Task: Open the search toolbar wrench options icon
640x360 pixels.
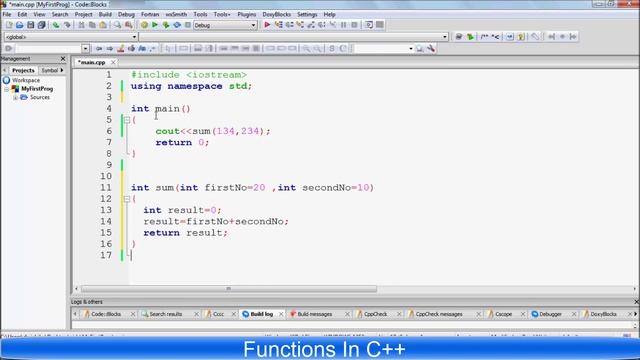Action: pyautogui.click(x=431, y=49)
